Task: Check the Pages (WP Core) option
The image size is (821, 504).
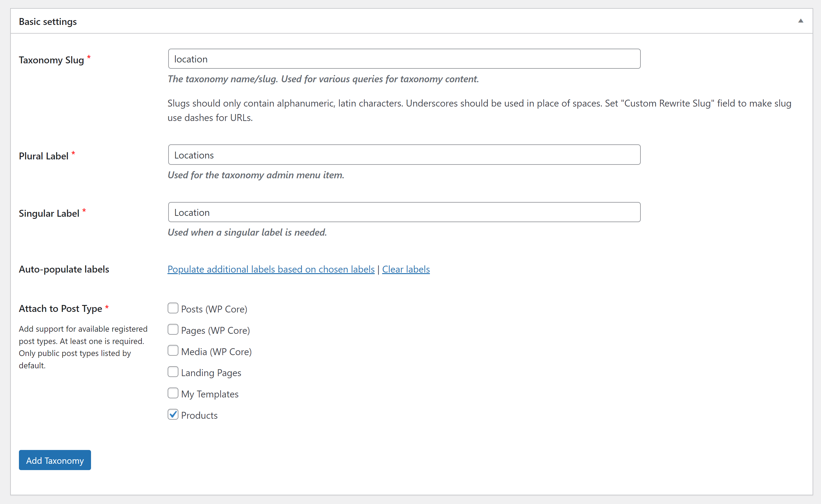Action: [173, 329]
